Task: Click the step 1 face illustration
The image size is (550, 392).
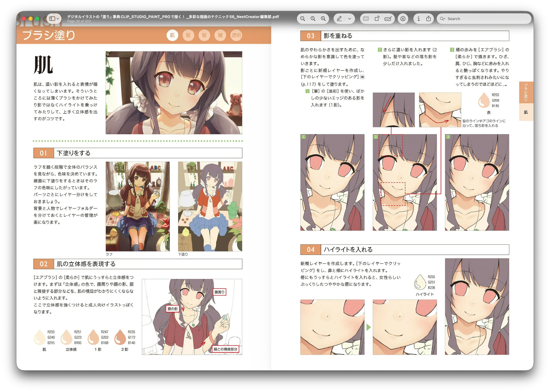Action: click(x=333, y=182)
